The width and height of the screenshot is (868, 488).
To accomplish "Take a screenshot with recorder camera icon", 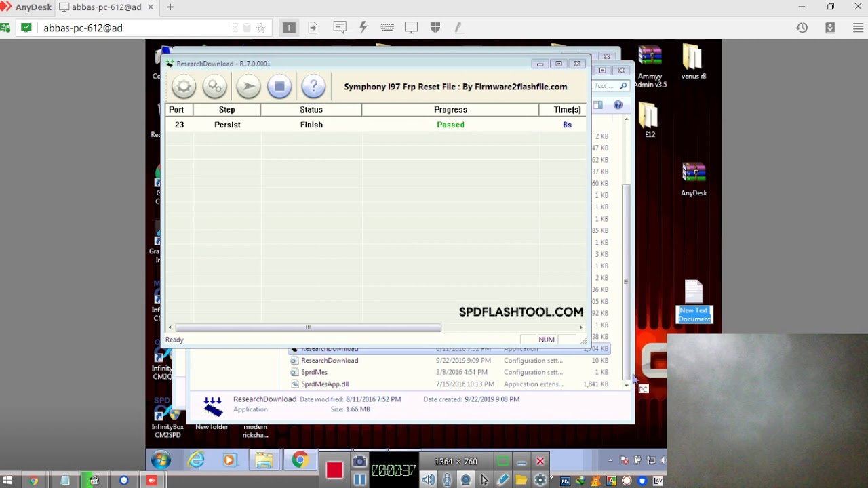I will [359, 462].
